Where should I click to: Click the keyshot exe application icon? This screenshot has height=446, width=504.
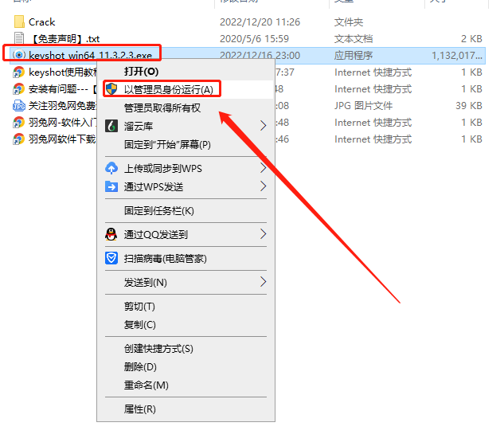19,55
